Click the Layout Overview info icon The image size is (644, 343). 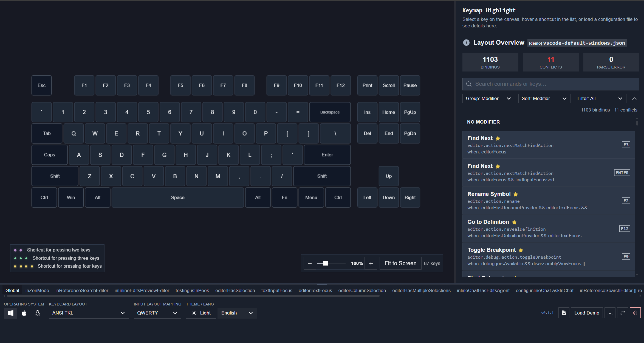point(466,43)
